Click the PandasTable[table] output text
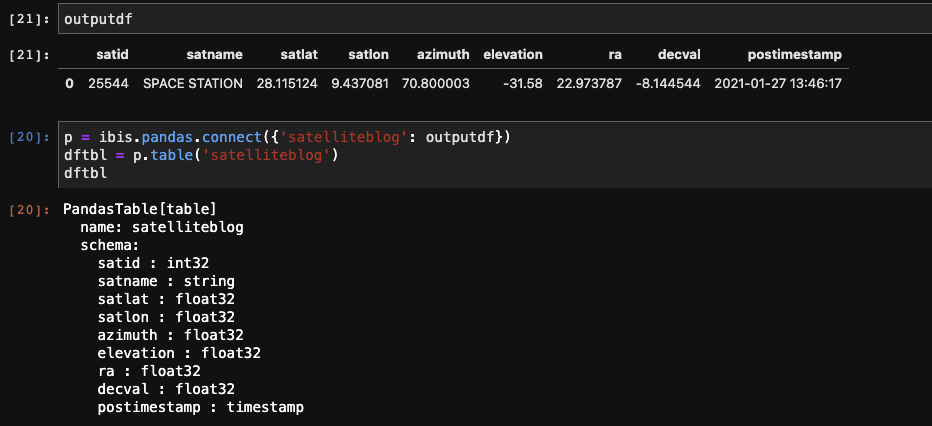The height and width of the screenshot is (426, 932). tap(140, 209)
